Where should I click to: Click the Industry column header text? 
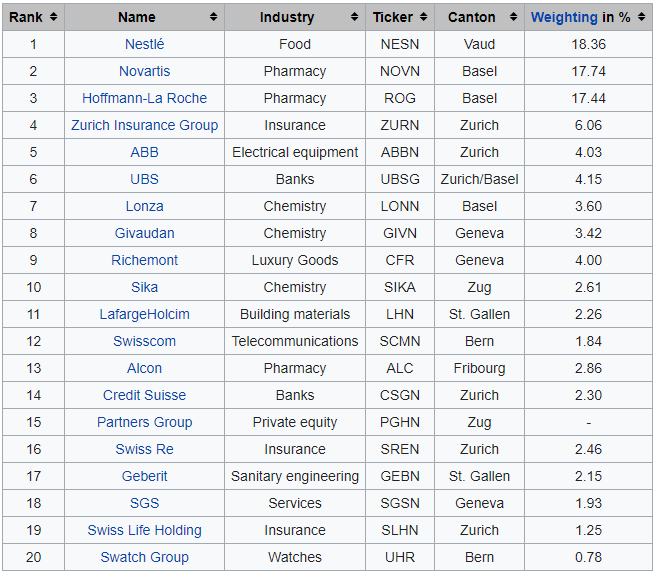(x=287, y=18)
